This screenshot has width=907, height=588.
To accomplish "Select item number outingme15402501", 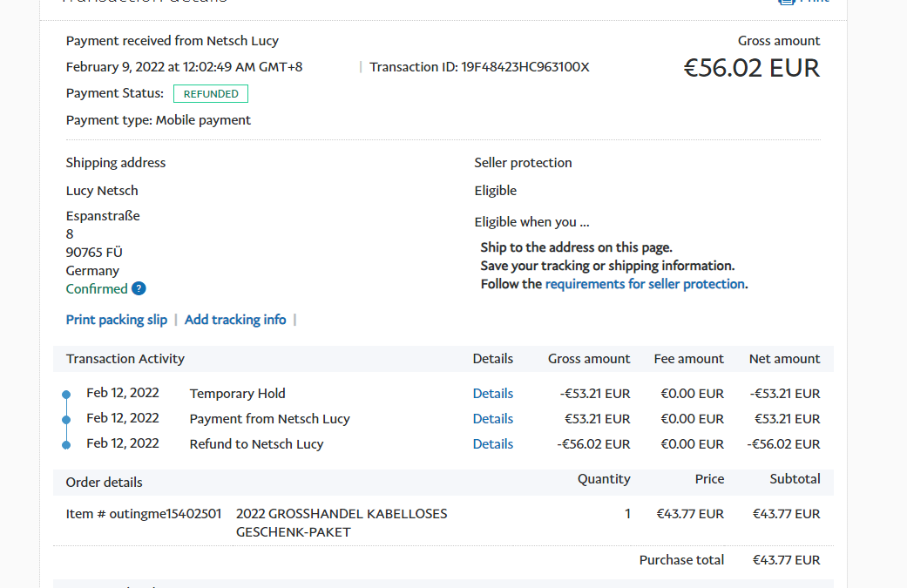I will click(144, 514).
